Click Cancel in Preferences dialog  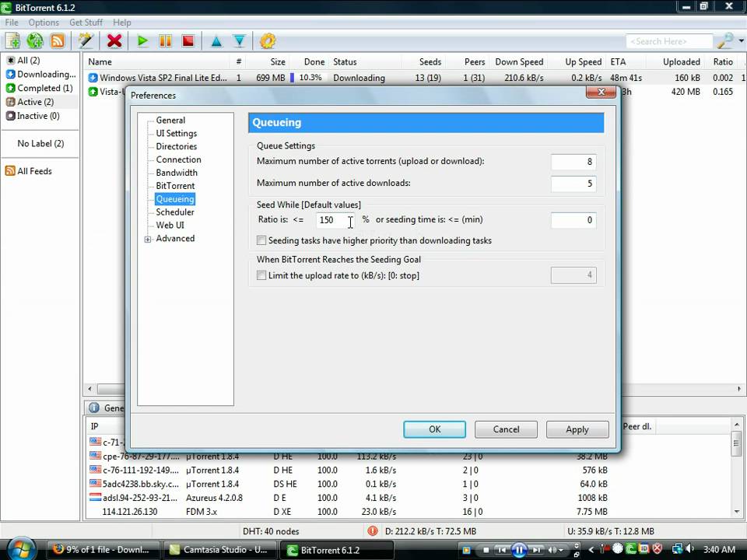[x=506, y=429]
